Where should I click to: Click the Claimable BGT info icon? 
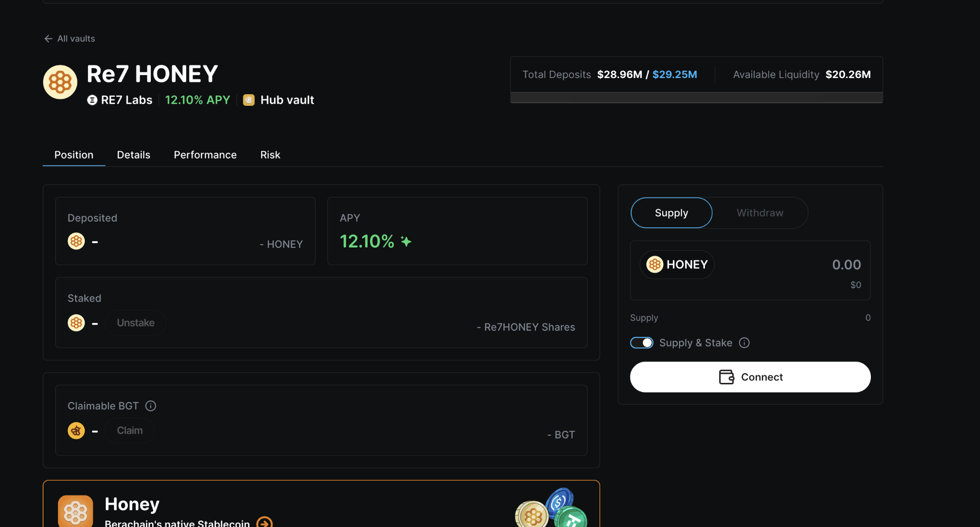tap(151, 406)
